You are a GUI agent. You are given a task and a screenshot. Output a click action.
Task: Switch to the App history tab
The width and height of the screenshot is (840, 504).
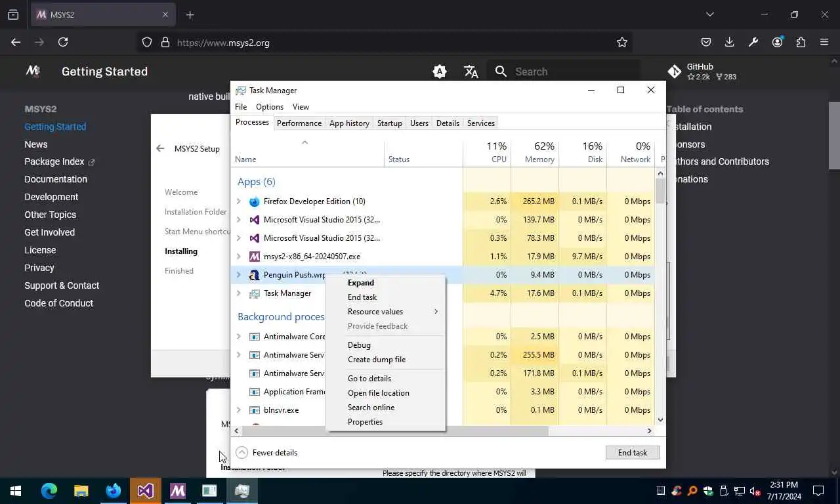tap(349, 123)
